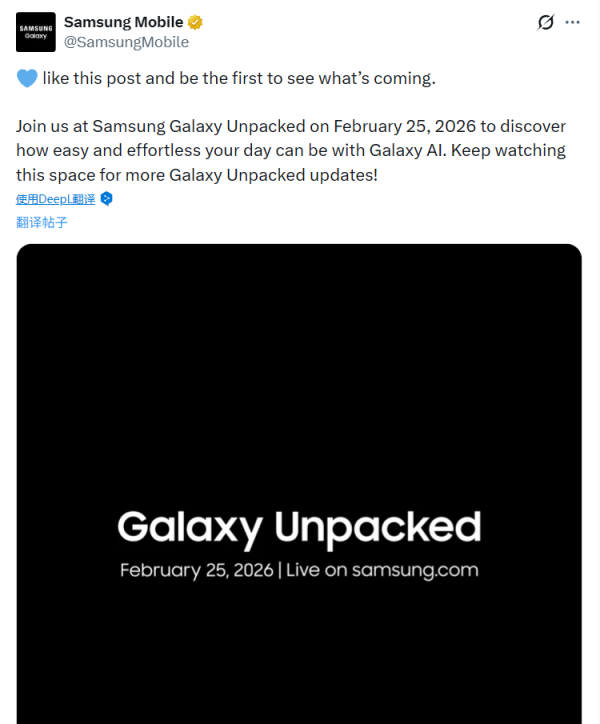Click the 翻译帖子 translate post link
The height and width of the screenshot is (724, 600).
(x=42, y=222)
